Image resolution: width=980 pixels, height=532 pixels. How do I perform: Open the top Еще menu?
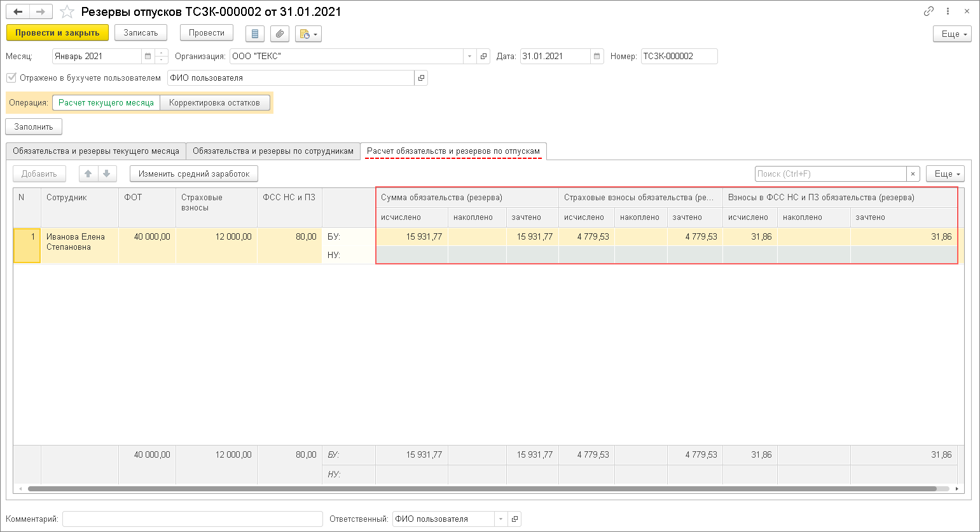[952, 34]
